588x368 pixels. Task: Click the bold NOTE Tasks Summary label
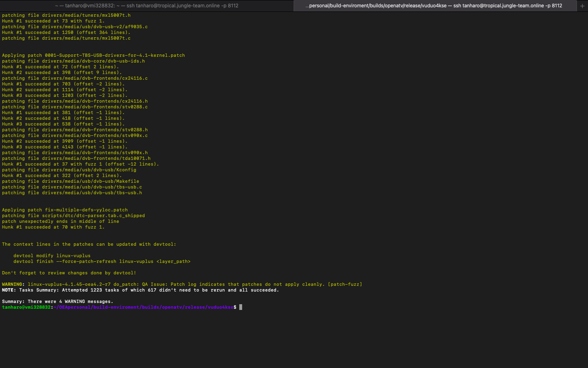[9, 290]
